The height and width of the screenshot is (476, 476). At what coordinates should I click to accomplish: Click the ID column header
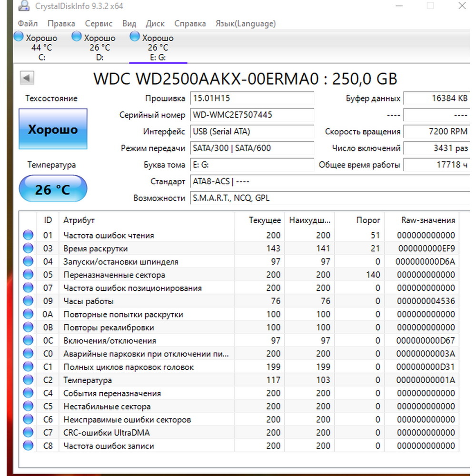click(48, 220)
